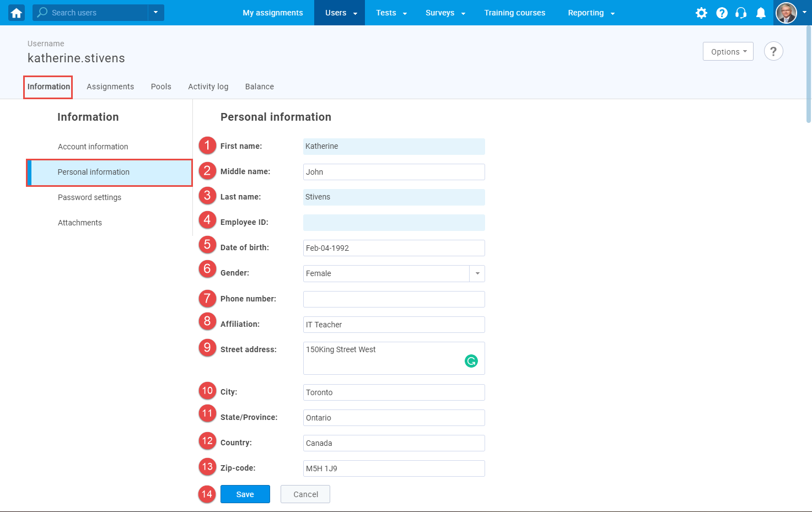This screenshot has height=512, width=812.
Task: Open the Gender dropdown
Action: (x=477, y=273)
